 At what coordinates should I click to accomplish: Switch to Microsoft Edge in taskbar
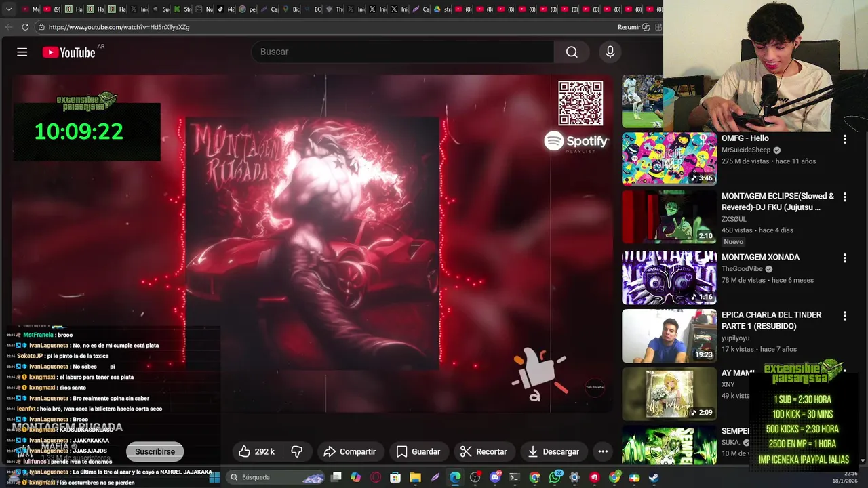pyautogui.click(x=455, y=477)
